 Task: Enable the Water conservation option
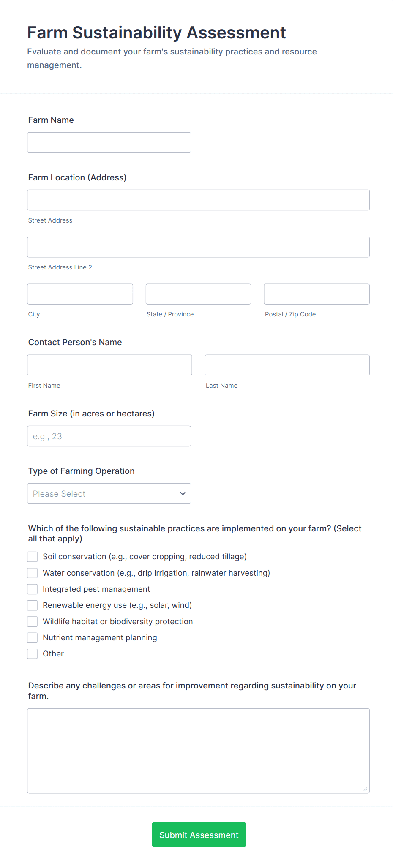click(33, 573)
